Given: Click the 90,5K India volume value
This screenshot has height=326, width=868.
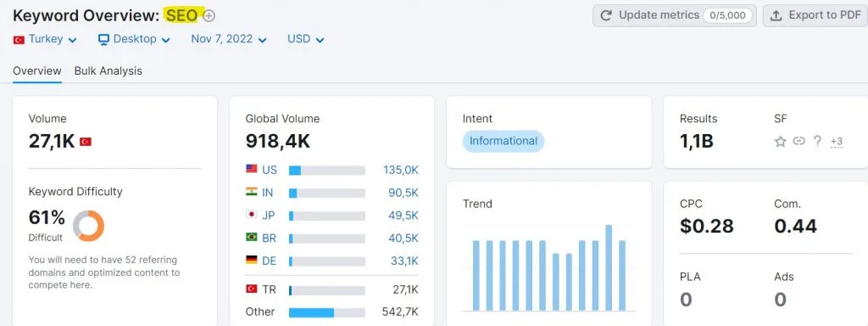Looking at the screenshot, I should tap(403, 193).
